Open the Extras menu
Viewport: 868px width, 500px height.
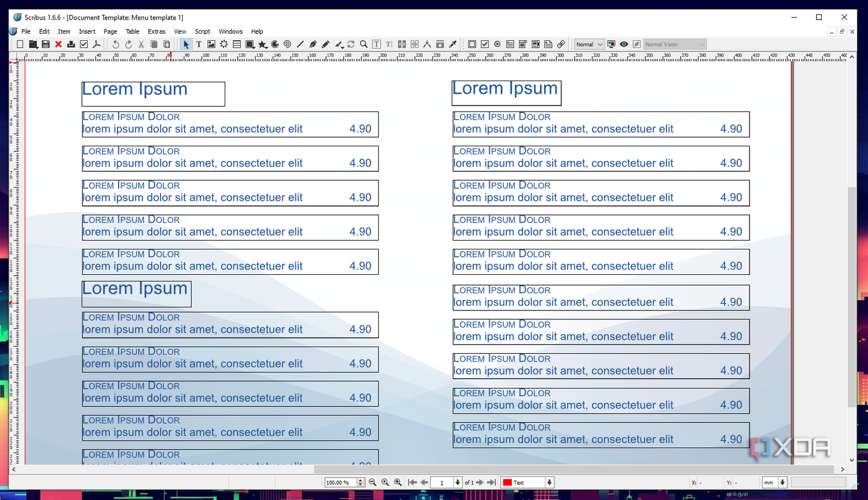tap(157, 31)
